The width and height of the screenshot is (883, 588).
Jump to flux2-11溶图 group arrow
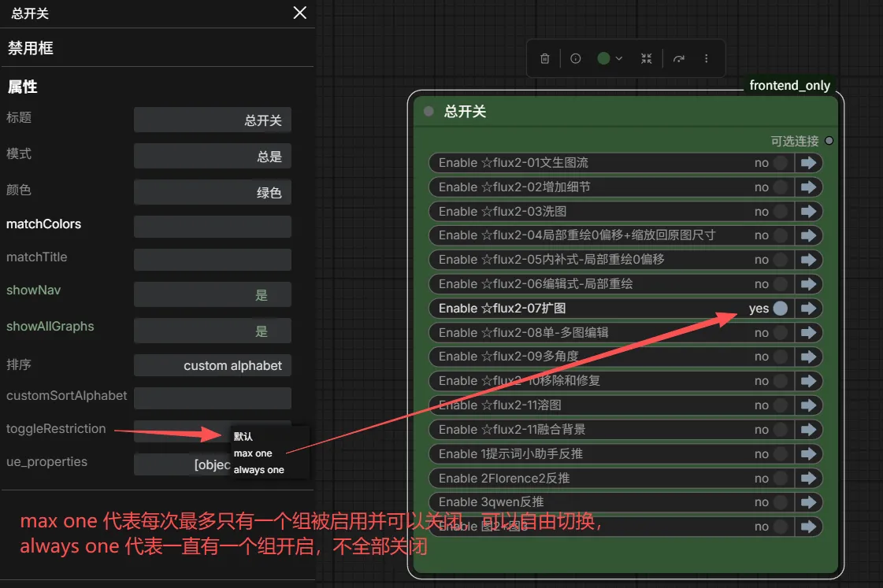[x=809, y=405]
